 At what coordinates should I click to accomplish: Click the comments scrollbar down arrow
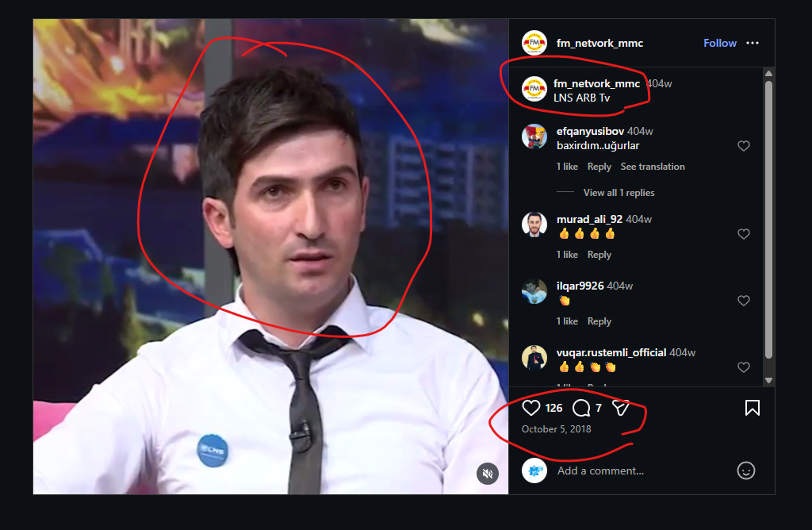pos(768,380)
